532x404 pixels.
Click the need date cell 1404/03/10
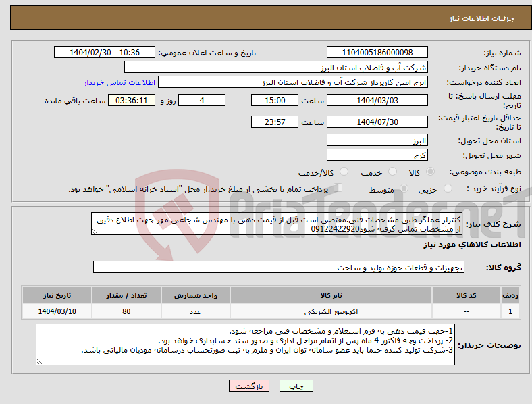tap(57, 311)
